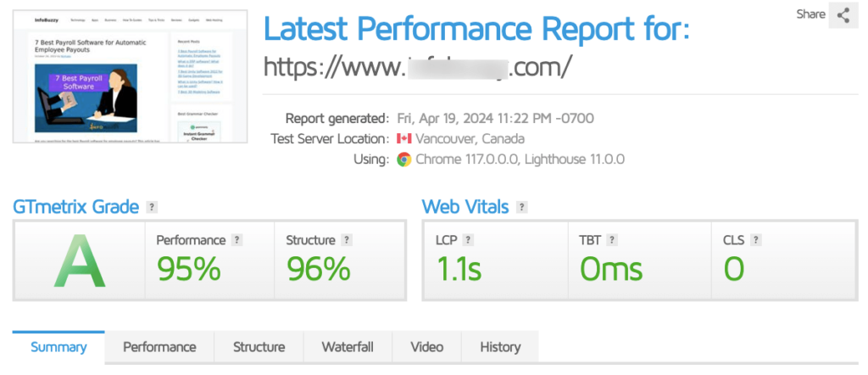Screen dimensions: 868x375
Task: Click the tested site URL
Action: [x=417, y=68]
